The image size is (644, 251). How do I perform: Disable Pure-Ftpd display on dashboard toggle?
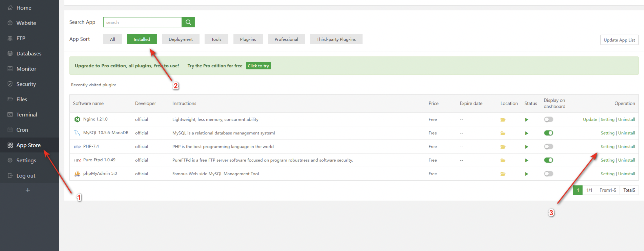tap(549, 160)
